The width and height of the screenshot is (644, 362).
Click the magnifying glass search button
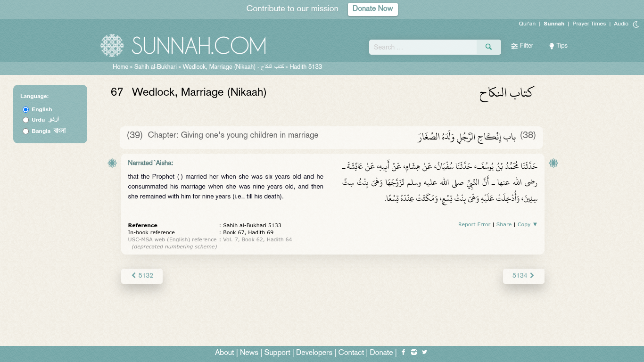[488, 47]
